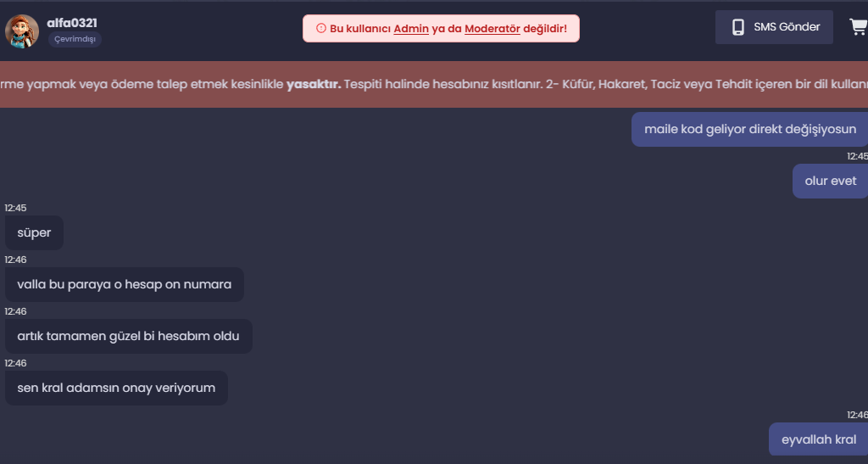This screenshot has width=868, height=464.
Task: Click the "Bu kullanıcı" warning alert box
Action: [441, 28]
